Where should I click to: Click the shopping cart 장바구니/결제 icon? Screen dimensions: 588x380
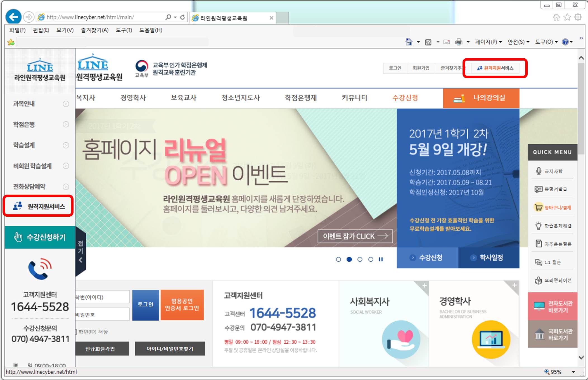point(538,207)
